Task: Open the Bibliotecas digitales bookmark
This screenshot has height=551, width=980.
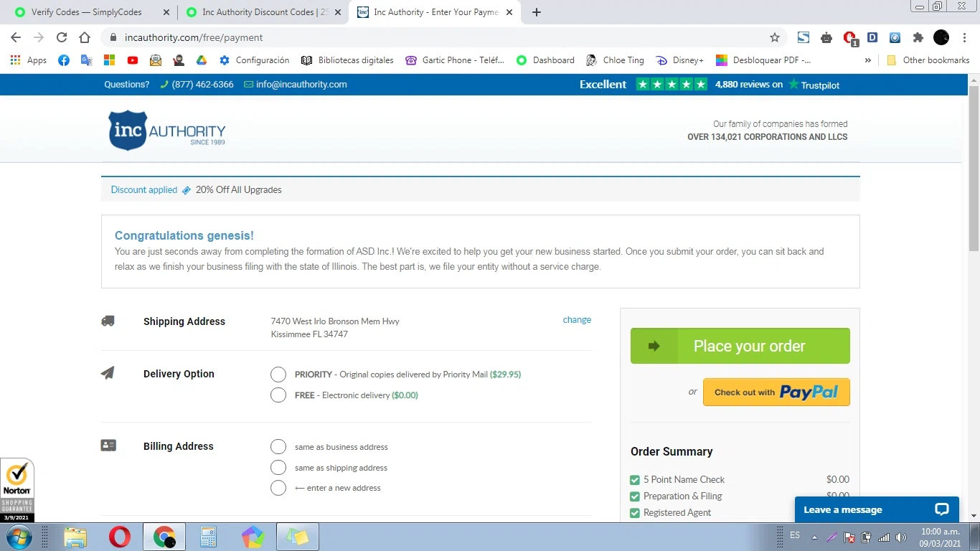Action: (x=347, y=60)
